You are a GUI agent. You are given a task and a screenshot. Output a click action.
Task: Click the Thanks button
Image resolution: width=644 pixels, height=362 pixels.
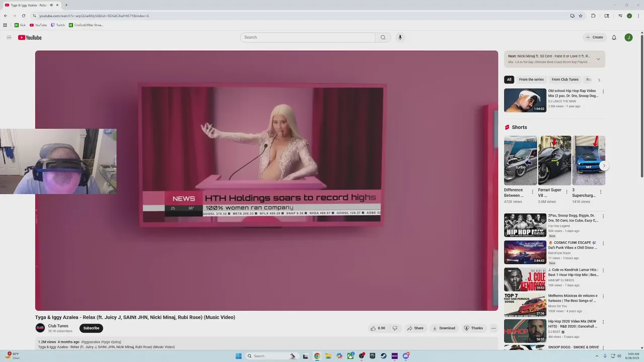tap(473, 328)
